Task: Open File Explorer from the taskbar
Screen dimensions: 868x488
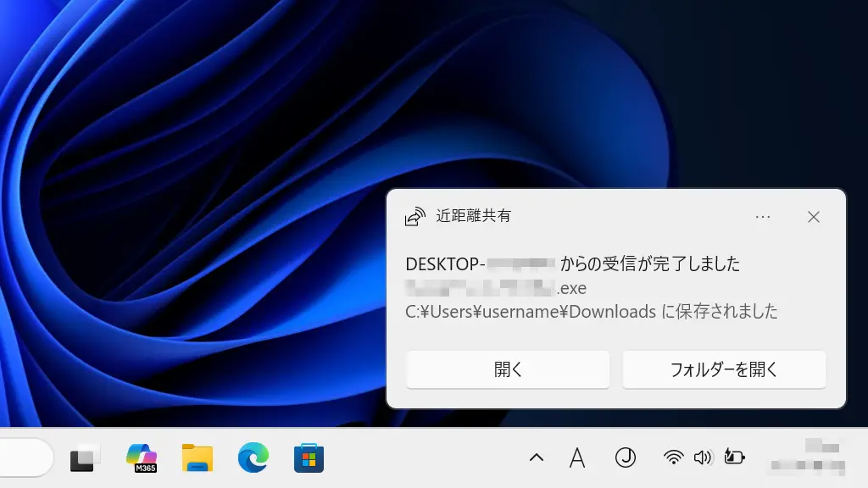Action: click(x=198, y=458)
